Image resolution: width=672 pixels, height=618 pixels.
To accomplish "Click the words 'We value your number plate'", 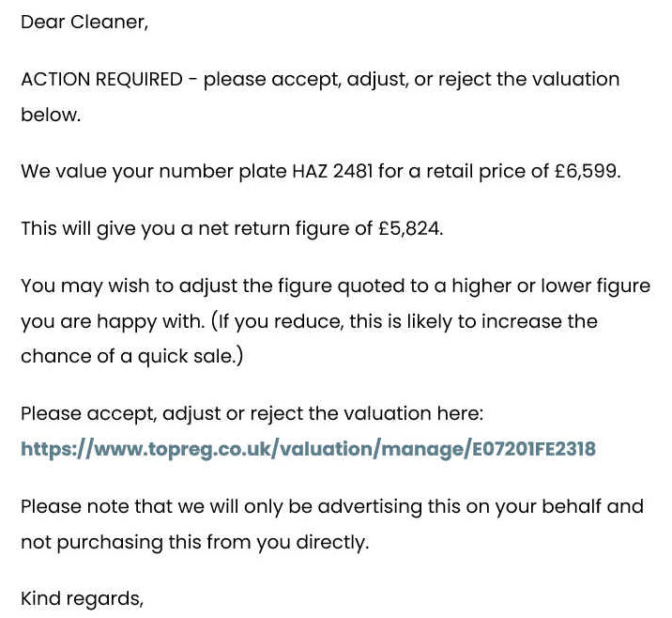I will pos(154,172).
